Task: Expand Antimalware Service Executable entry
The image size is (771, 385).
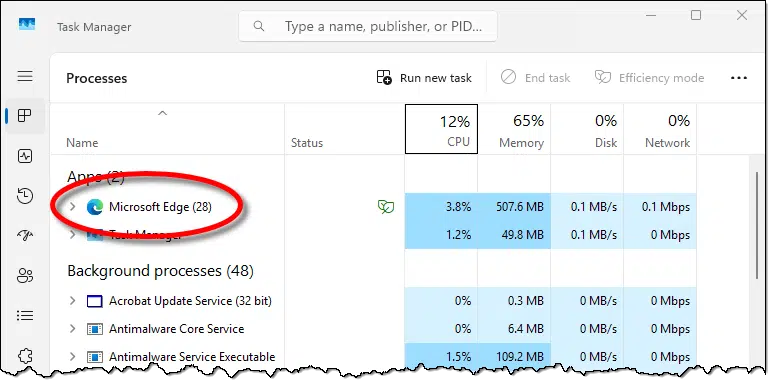Action: tap(72, 356)
